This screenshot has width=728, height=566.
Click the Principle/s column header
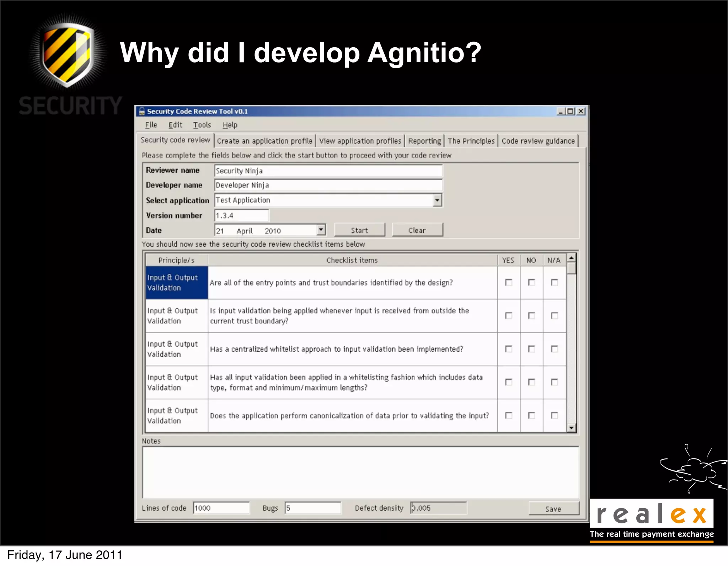tap(176, 260)
